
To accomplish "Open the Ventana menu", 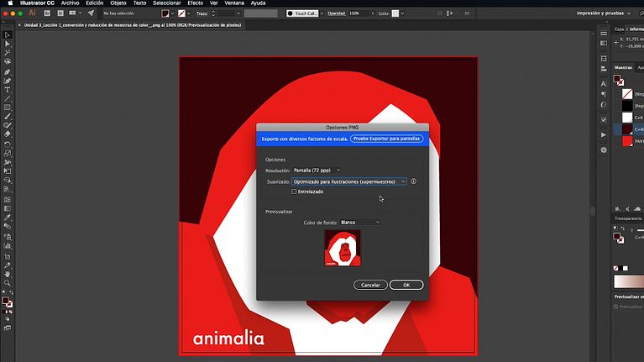I will click(234, 3).
